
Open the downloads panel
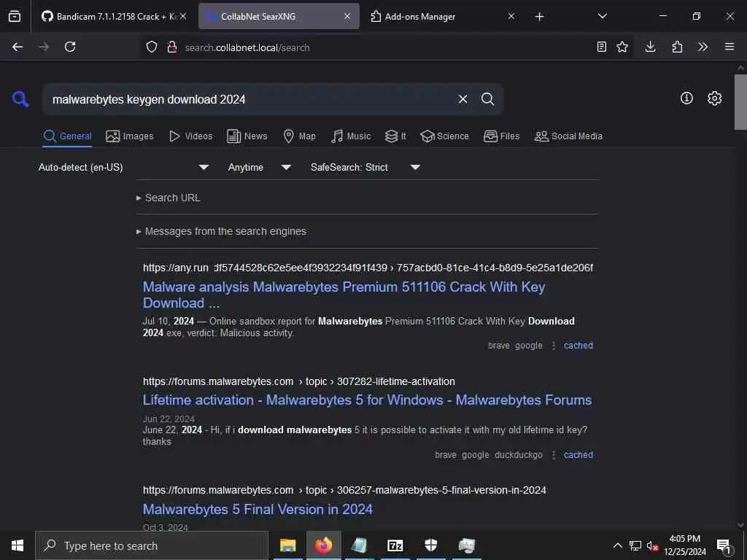(650, 47)
